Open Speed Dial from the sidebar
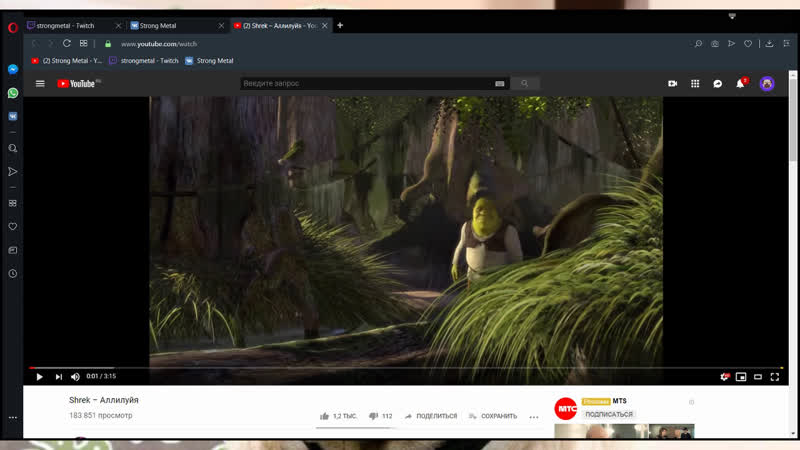The width and height of the screenshot is (800, 450). tap(13, 203)
